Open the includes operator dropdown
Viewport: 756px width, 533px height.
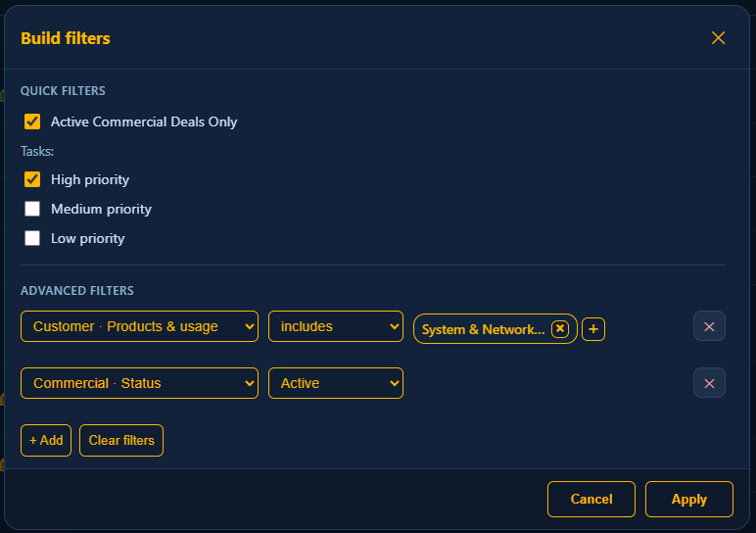336,326
